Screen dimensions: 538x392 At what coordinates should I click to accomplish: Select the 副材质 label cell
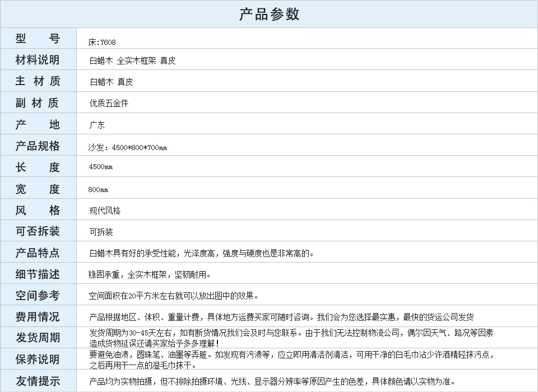pyautogui.click(x=38, y=102)
